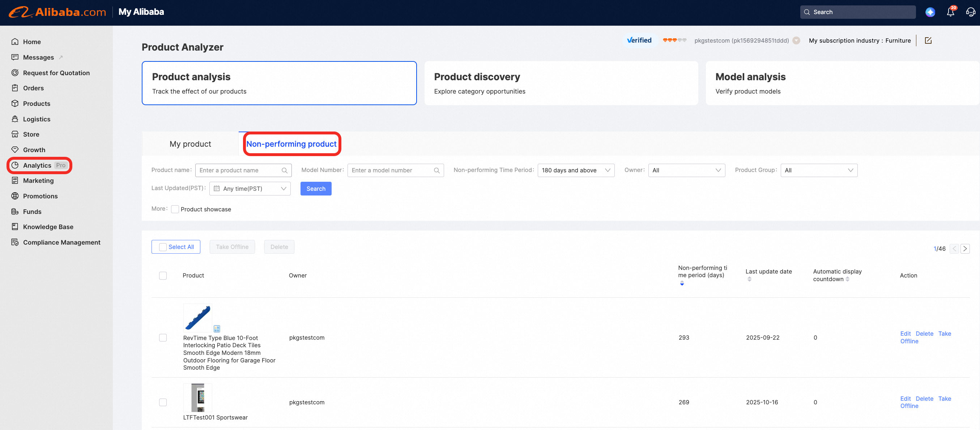Click the Knowledge Base book icon
This screenshot has width=980, height=430.
pos(15,227)
